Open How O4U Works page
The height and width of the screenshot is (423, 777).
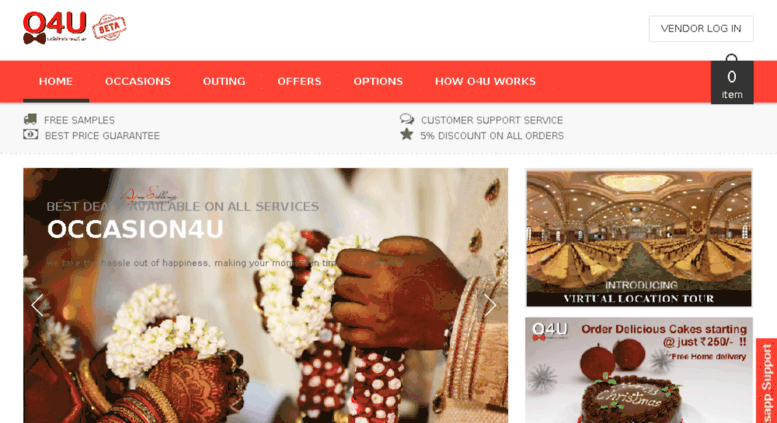tap(485, 81)
